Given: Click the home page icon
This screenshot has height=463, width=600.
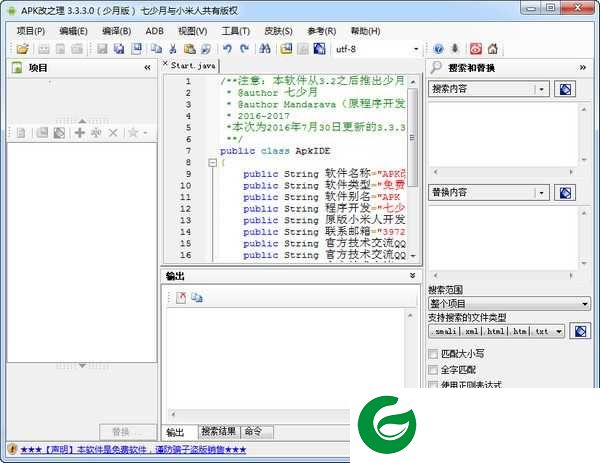Looking at the screenshot, I should pos(493,49).
